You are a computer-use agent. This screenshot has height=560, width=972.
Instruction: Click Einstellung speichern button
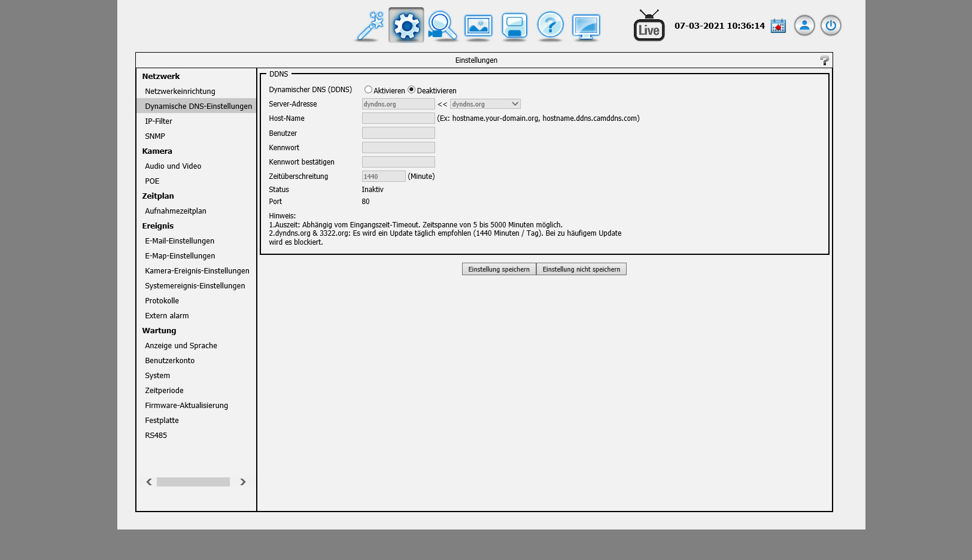(499, 269)
